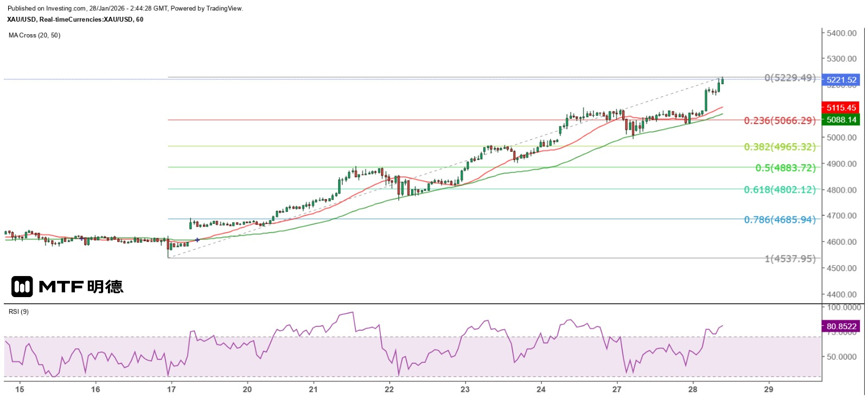Click the blue MA cross marker near date 17
Viewport: 868px width, 398px height.
197,240
